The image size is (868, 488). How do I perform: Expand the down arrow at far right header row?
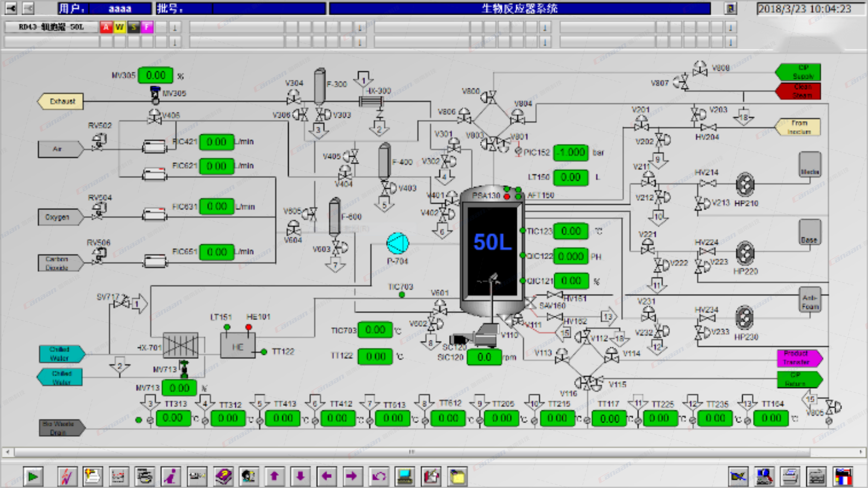(731, 28)
